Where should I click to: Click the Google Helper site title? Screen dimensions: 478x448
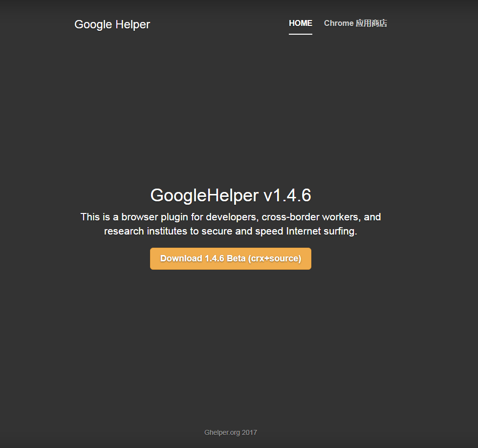tap(112, 24)
